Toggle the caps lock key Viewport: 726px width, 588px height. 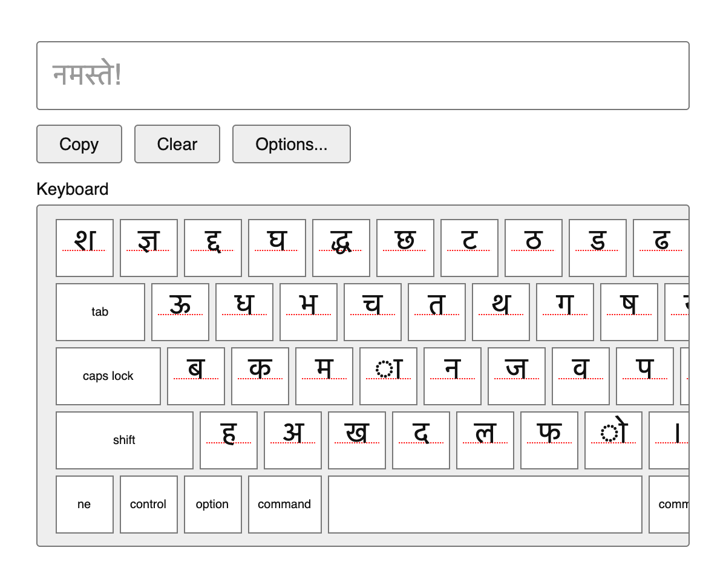(x=108, y=376)
